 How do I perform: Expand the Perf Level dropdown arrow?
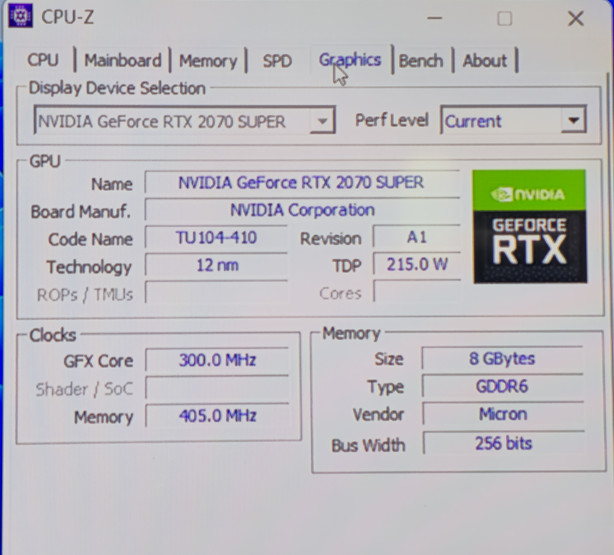(572, 121)
